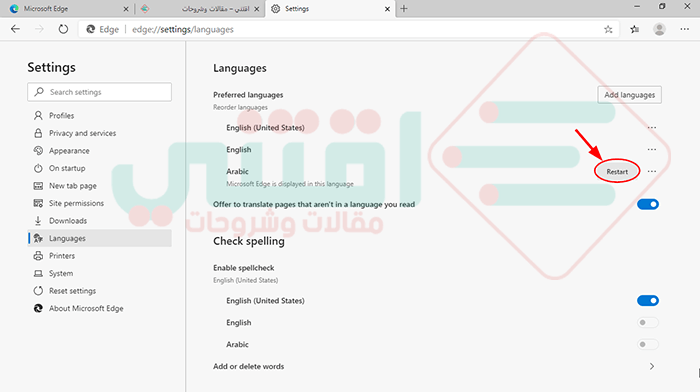Screen dimensions: 700x392
Task: Click the Edge logo in the address bar
Action: [x=91, y=29]
